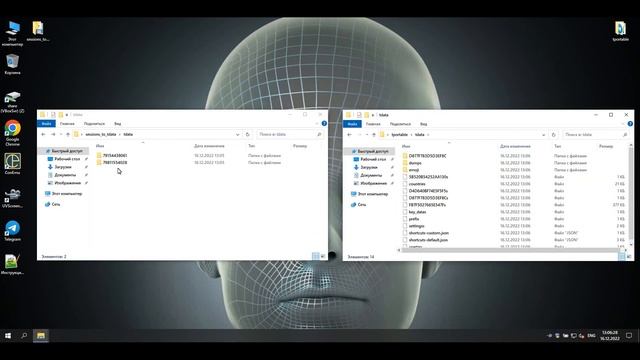Open the notification center icon in tray
Image resolution: width=640 pixels, height=360 pixels.
tap(629, 336)
